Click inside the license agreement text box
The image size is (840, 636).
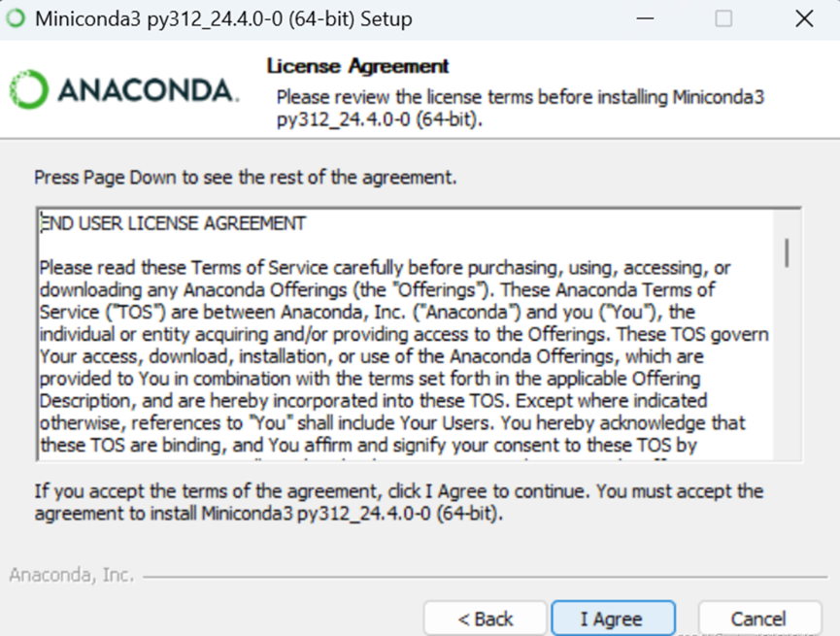point(405,334)
